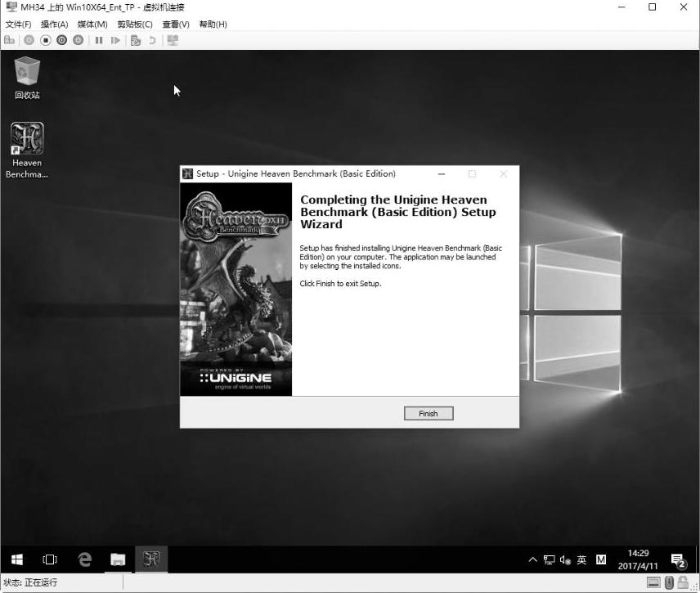The image size is (700, 593).
Task: Show hidden tray icons with chevron
Action: point(532,559)
